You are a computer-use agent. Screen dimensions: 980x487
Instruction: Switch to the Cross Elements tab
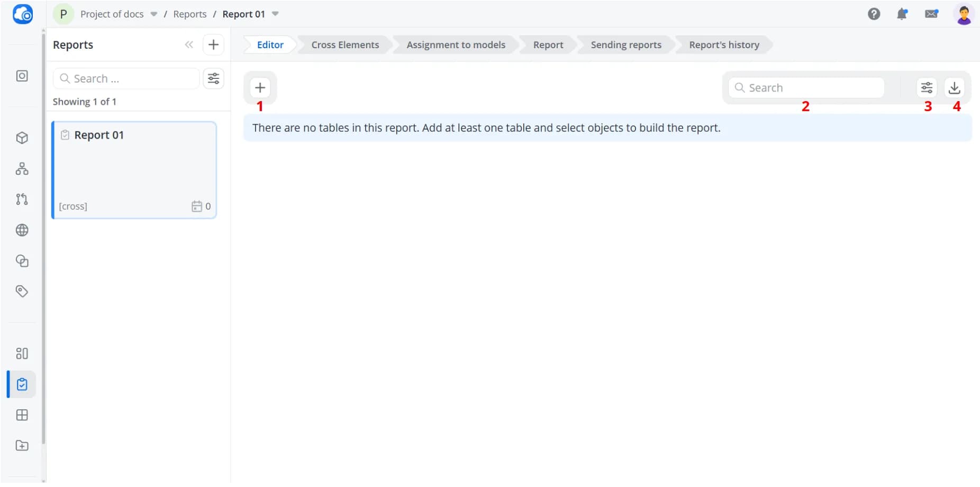coord(345,45)
